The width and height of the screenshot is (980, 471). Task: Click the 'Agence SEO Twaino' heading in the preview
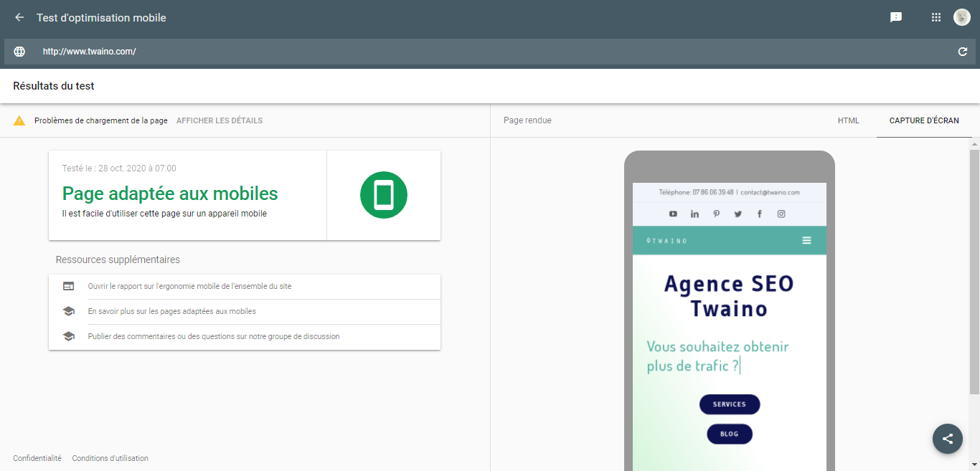click(729, 296)
